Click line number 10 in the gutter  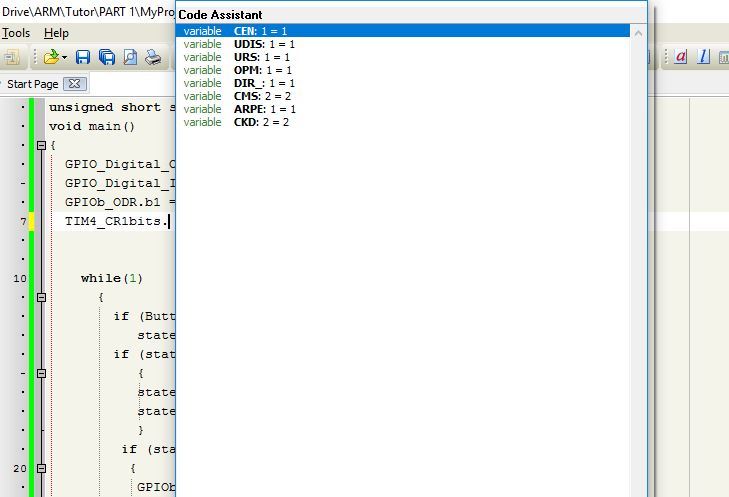[x=20, y=278]
